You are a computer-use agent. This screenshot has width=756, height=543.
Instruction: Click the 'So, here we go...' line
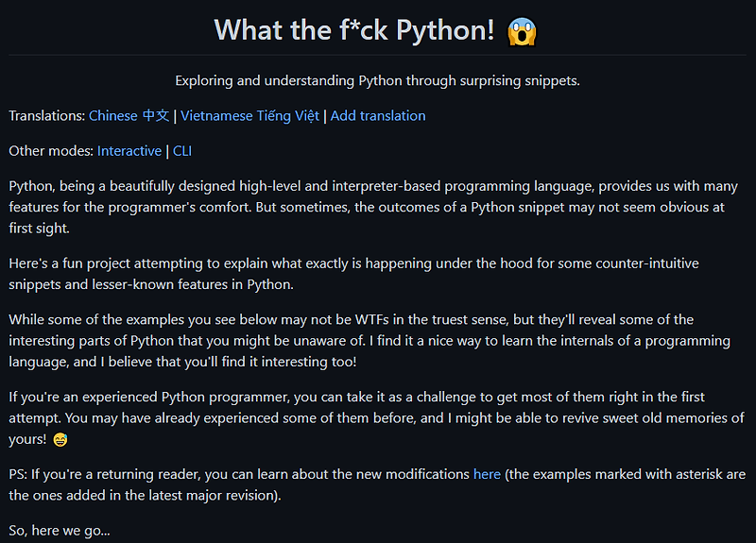tap(60, 531)
